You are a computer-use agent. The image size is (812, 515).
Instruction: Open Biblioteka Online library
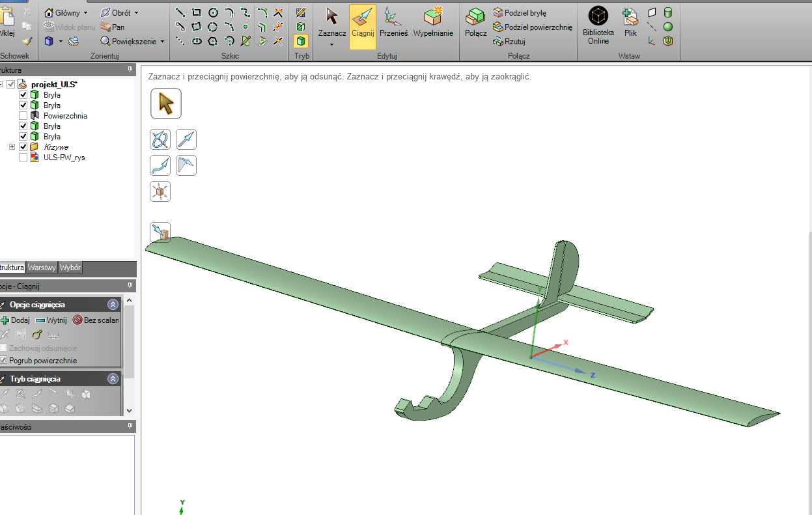598,26
